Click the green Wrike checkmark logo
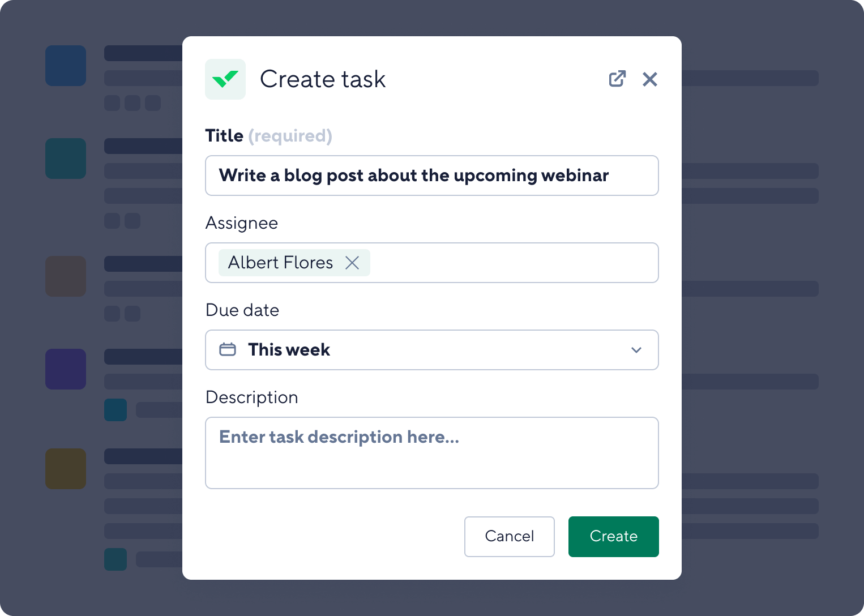This screenshot has width=864, height=616. click(225, 79)
